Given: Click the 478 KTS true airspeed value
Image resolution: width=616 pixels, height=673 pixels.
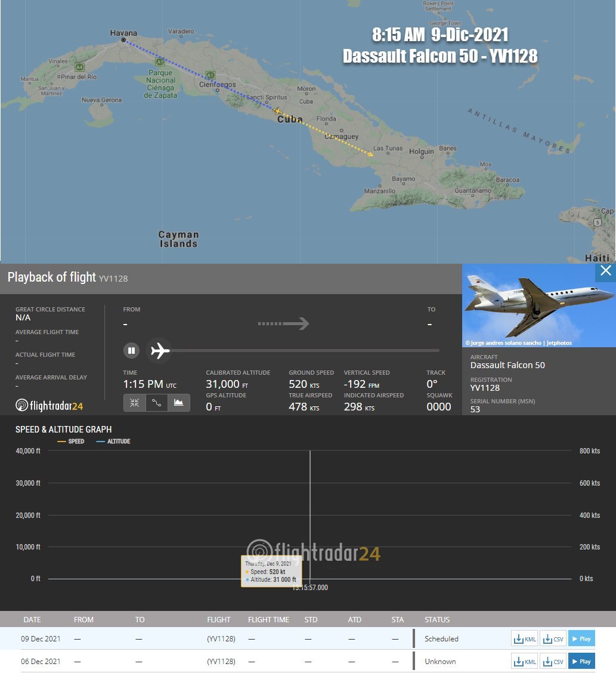Looking at the screenshot, I should click(x=304, y=406).
